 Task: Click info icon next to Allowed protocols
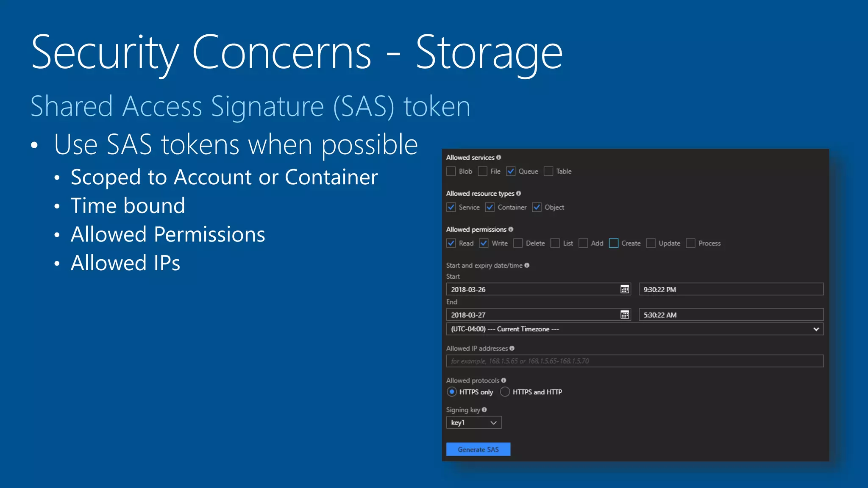click(504, 380)
